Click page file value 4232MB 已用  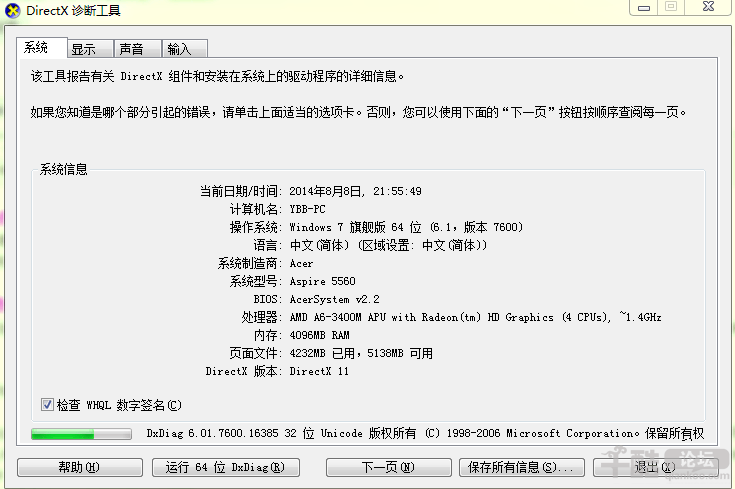pyautogui.click(x=361, y=353)
